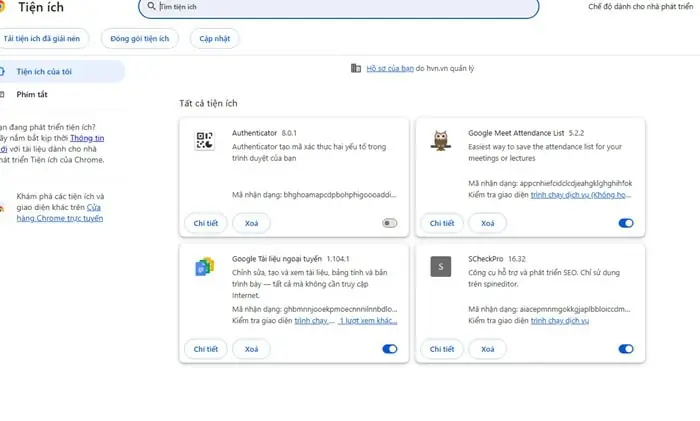
Task: Click the managed profile building icon
Action: [356, 68]
